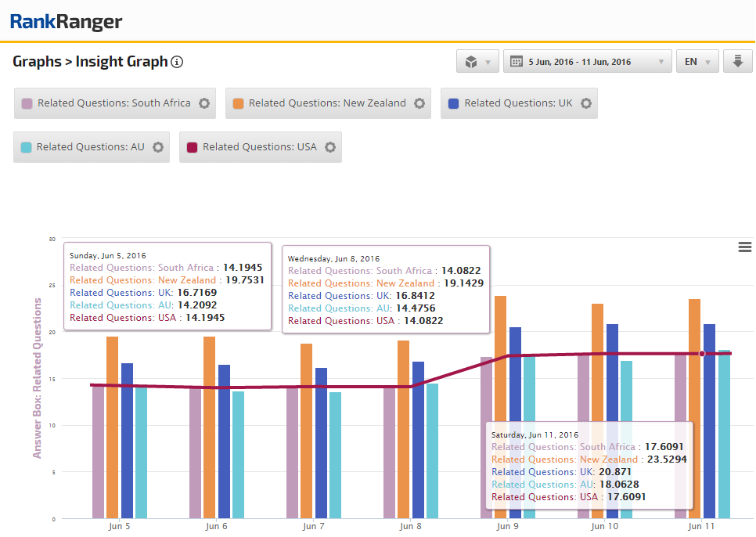The image size is (756, 537).
Task: Open the AU series settings gear
Action: pos(158,147)
